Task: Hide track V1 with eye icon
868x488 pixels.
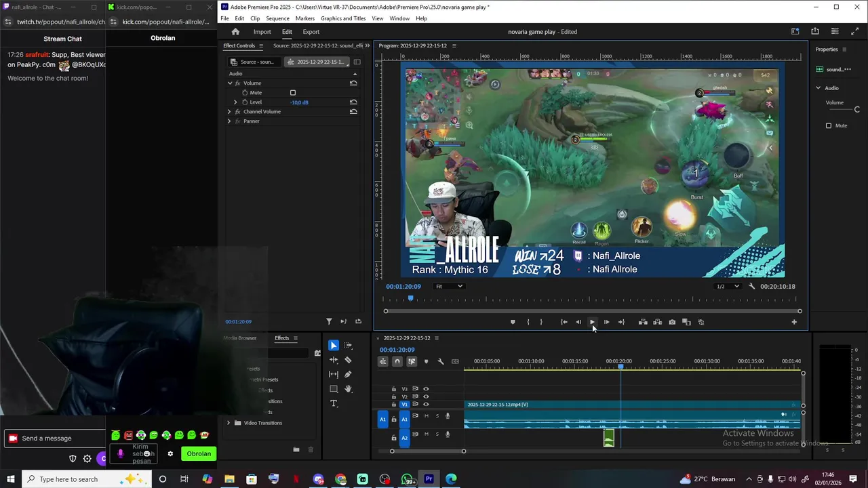Action: point(426,405)
